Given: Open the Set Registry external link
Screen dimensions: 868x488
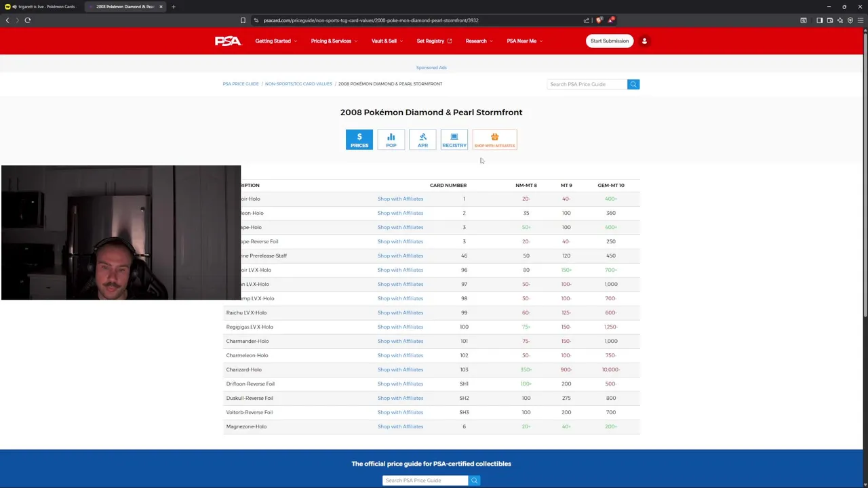Looking at the screenshot, I should pos(434,41).
